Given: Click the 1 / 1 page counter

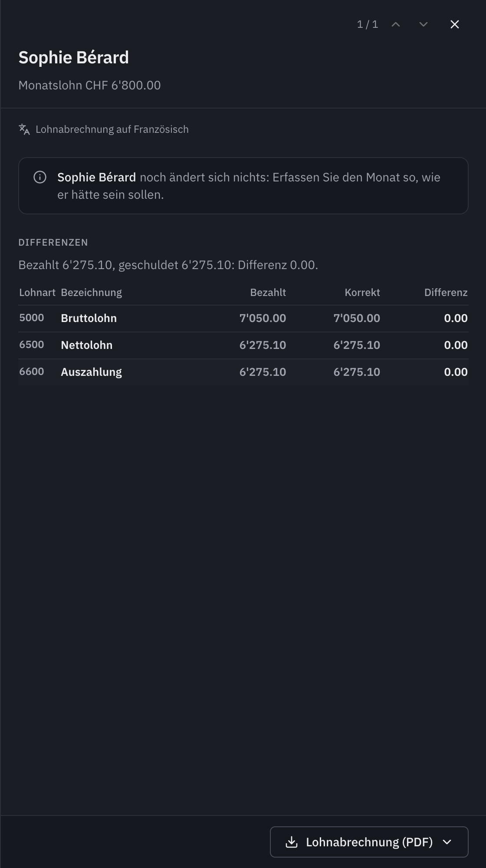Looking at the screenshot, I should [368, 24].
